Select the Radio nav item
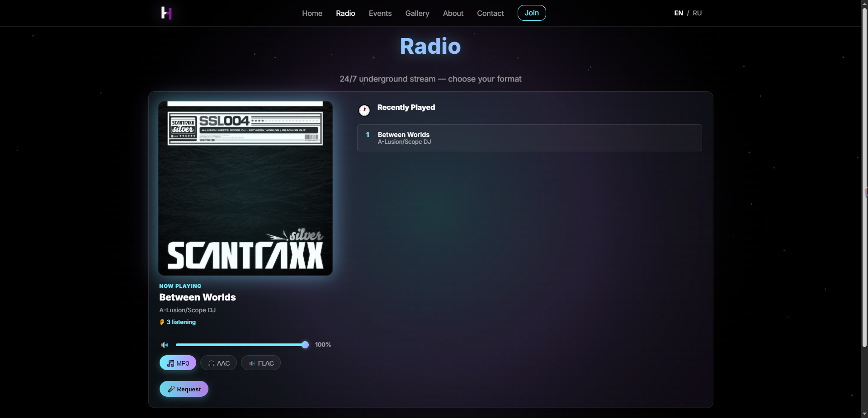 345,13
